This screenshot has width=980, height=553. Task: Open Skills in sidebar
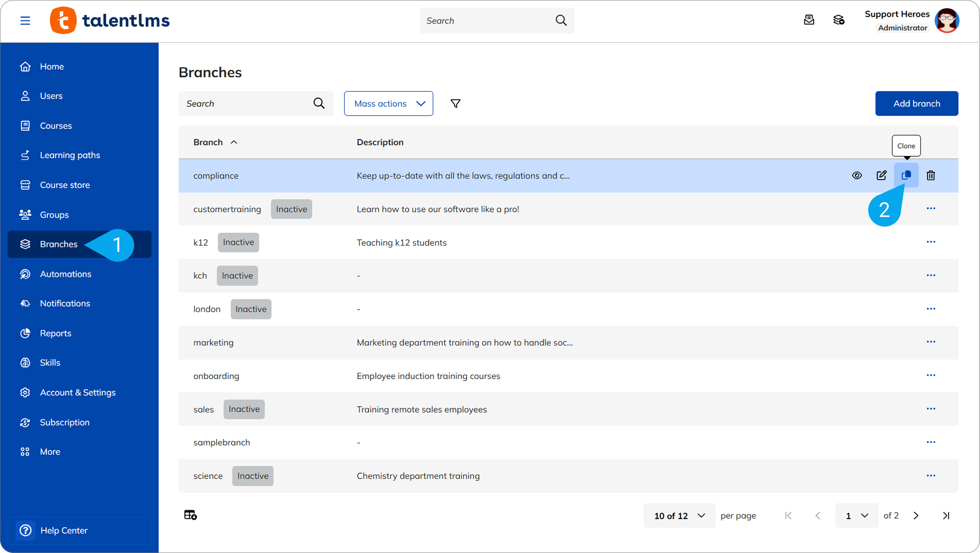pyautogui.click(x=79, y=362)
